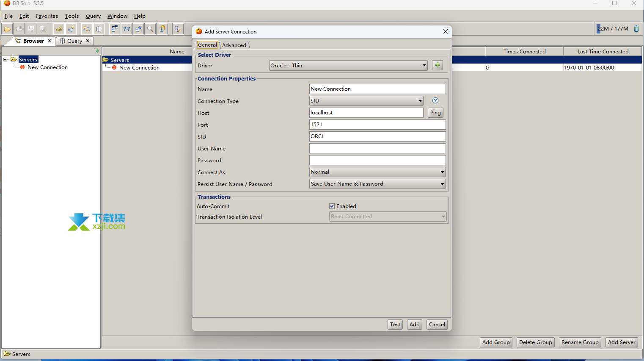The height and width of the screenshot is (361, 644).
Task: Open the File menu
Action: [8, 16]
